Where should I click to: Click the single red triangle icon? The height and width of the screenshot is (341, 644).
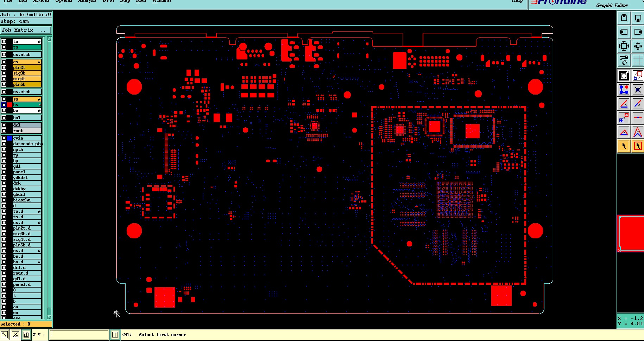[624, 132]
